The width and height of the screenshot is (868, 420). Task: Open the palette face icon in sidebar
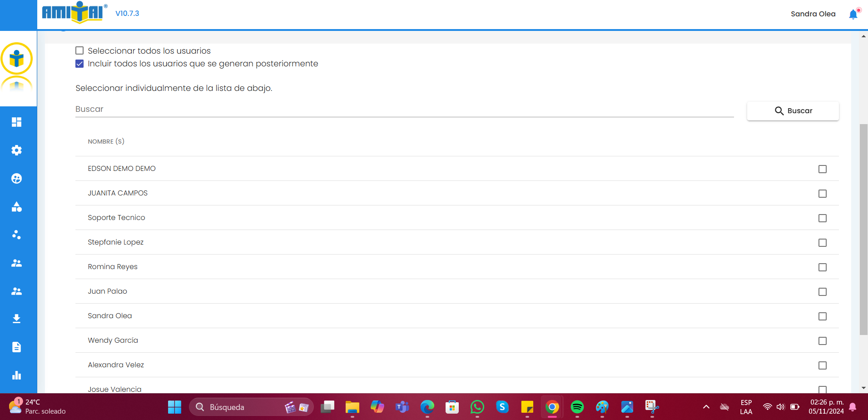tap(17, 179)
